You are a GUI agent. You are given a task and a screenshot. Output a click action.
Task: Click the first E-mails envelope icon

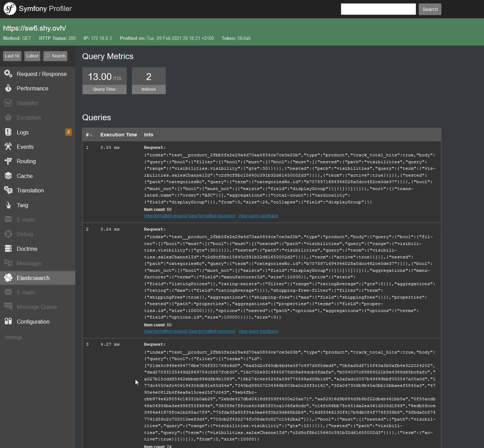pos(8,219)
